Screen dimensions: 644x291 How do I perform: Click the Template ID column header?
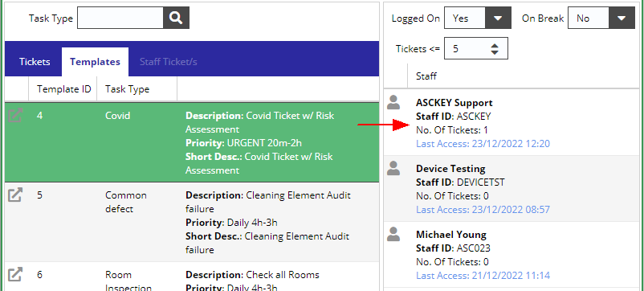pyautogui.click(x=63, y=89)
